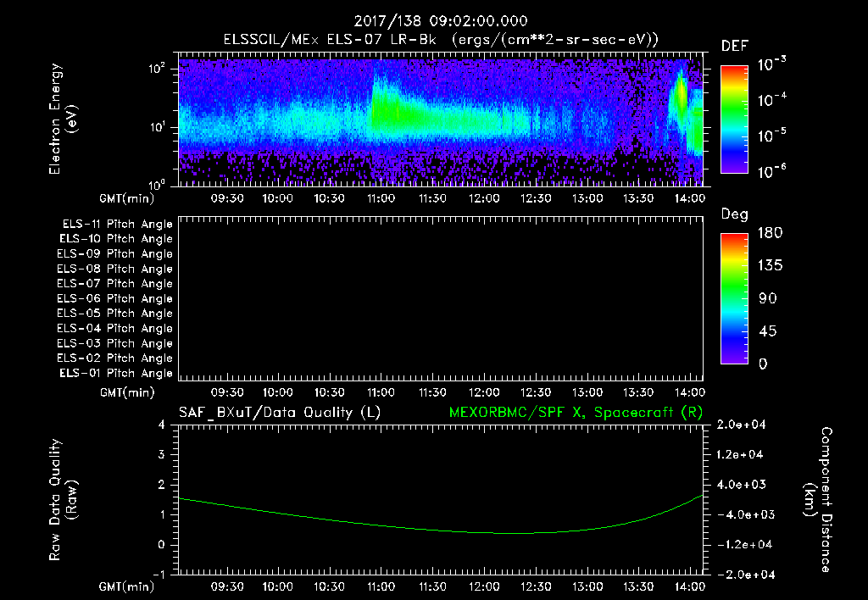Click the 09:30 tick label under the bottom plot
Screen dimensions: 868x600
(227, 586)
